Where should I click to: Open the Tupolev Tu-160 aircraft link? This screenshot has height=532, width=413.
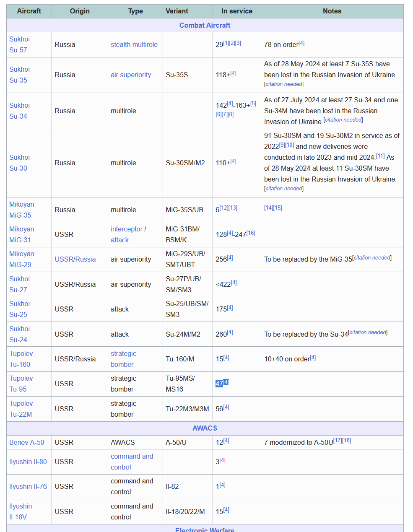click(x=21, y=359)
